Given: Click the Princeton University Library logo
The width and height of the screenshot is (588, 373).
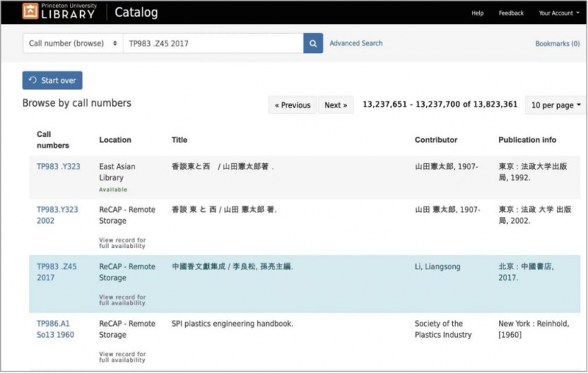Looking at the screenshot, I should point(60,12).
